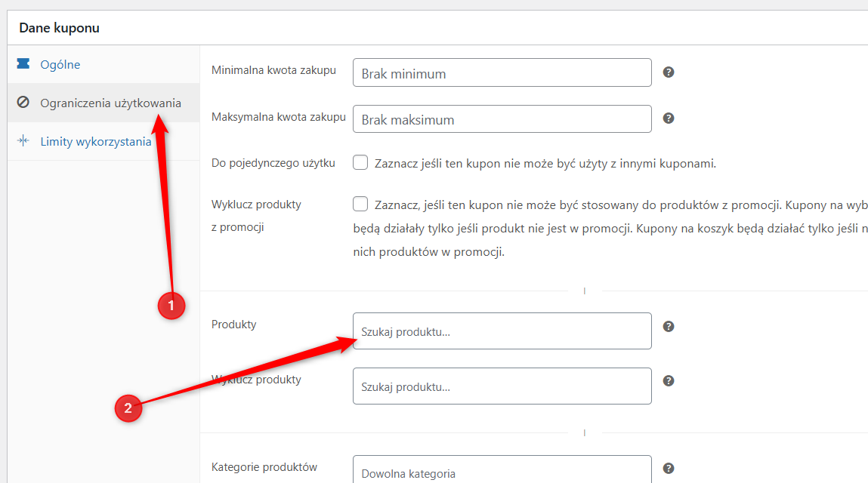Tick the Wyklucz produkty z promocji checkbox
The height and width of the screenshot is (483, 868).
(360, 204)
